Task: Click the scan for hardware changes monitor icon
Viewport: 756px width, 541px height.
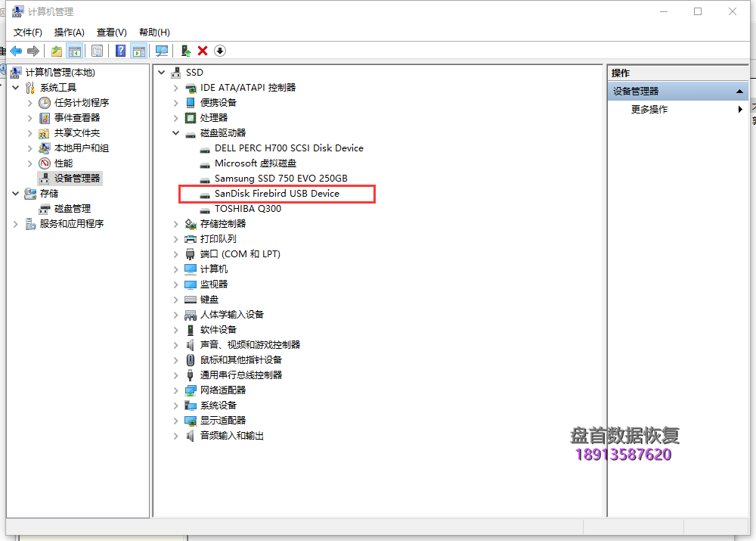Action: click(162, 51)
